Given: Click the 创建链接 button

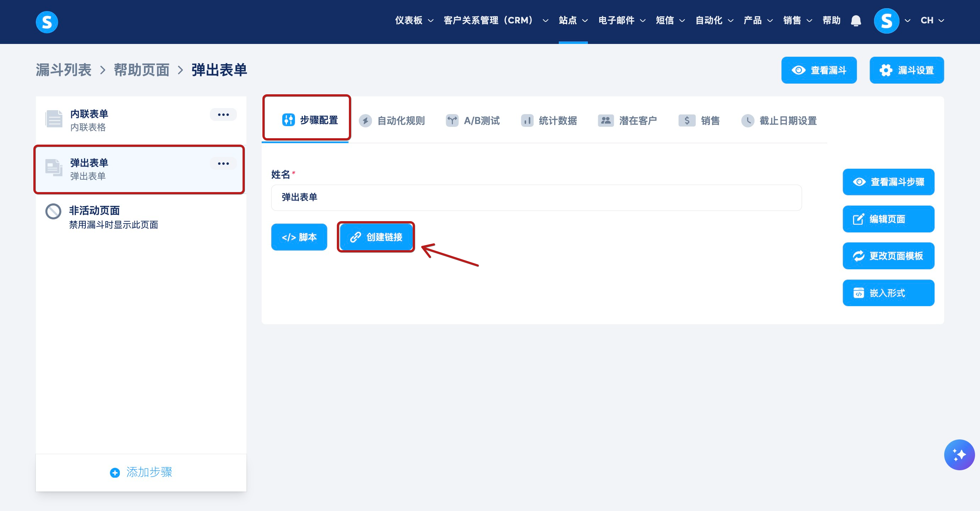Looking at the screenshot, I should (376, 237).
